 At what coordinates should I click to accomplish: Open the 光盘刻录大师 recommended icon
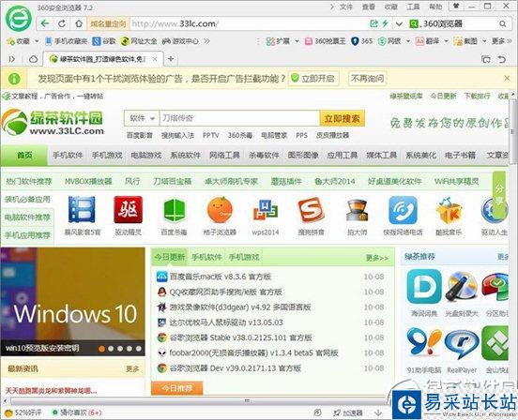pos(462,286)
